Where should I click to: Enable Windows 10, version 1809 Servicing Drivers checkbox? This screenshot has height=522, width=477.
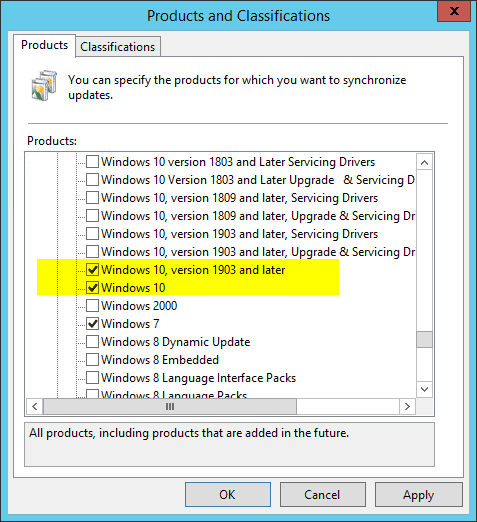pos(92,198)
